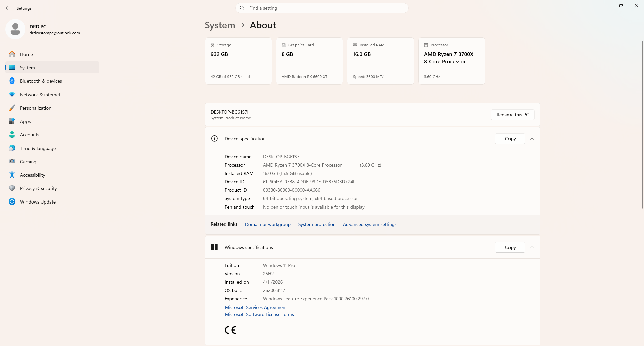Open Time & language settings
Image resolution: width=644 pixels, height=346 pixels.
coord(52,148)
